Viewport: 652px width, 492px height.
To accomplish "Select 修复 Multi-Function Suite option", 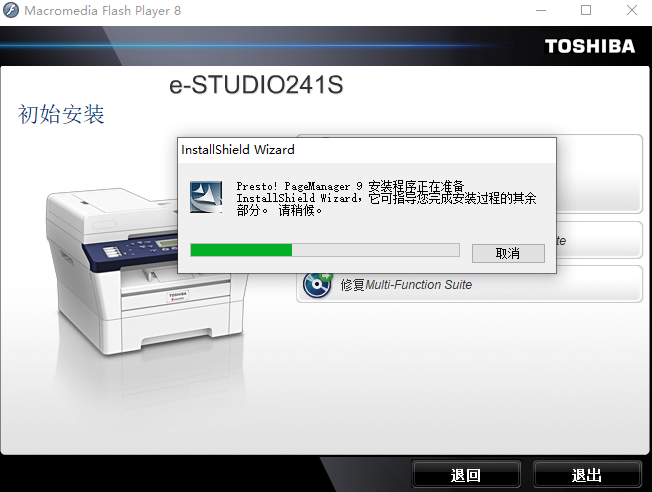I will point(469,285).
